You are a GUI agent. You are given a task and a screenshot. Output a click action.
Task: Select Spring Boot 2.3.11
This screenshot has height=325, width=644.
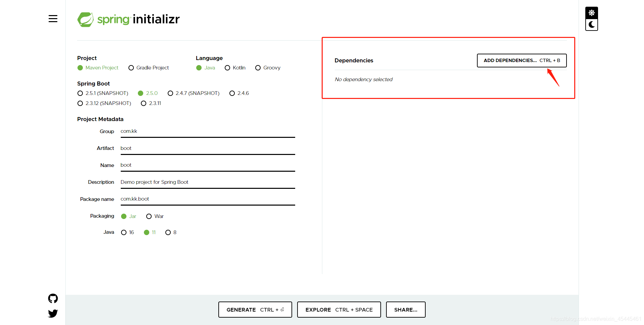point(151,103)
